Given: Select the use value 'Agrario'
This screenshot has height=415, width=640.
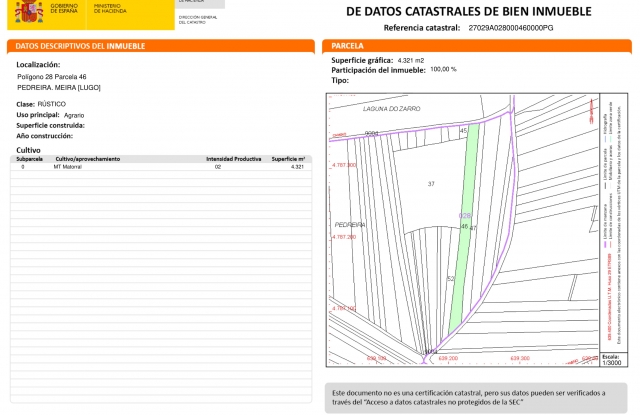Looking at the screenshot, I should [74, 115].
